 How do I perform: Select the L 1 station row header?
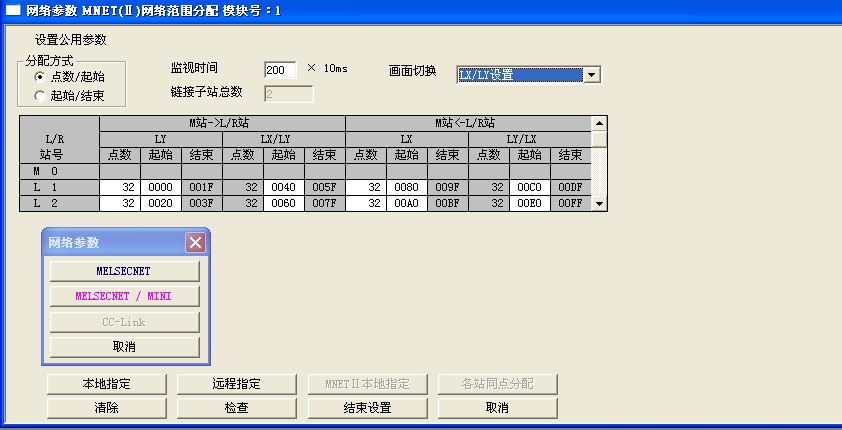(x=58, y=187)
